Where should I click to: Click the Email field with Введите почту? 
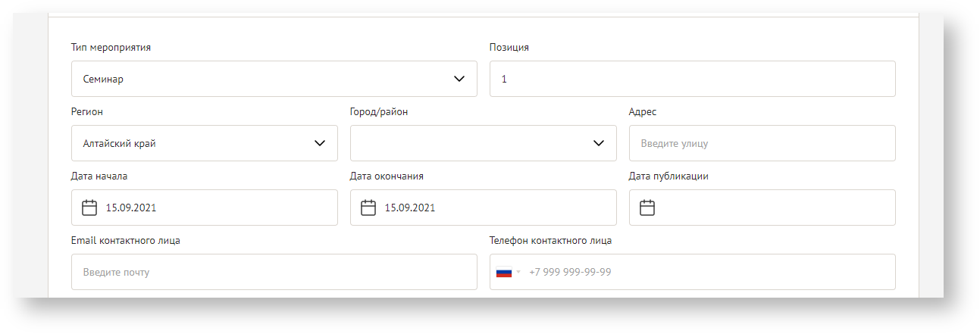(274, 272)
